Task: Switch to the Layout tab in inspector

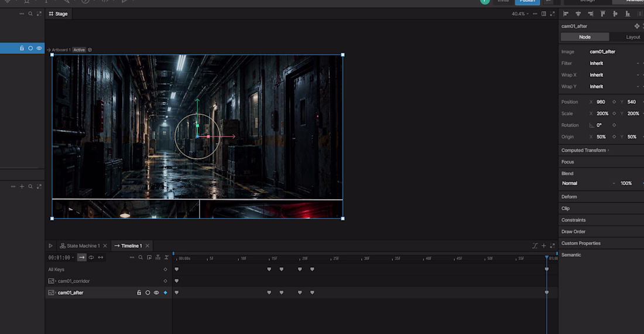Action: 633,37
